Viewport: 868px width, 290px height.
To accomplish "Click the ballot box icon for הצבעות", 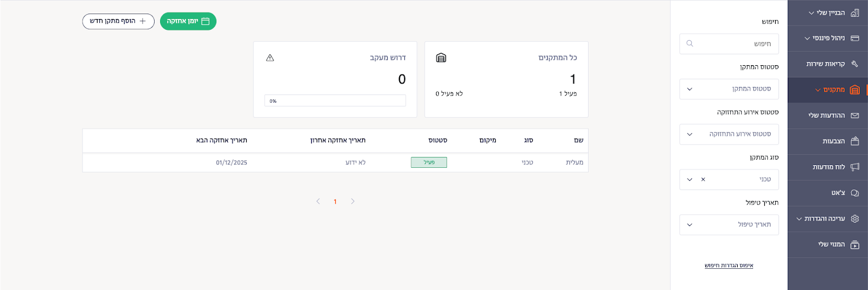I will [x=855, y=141].
